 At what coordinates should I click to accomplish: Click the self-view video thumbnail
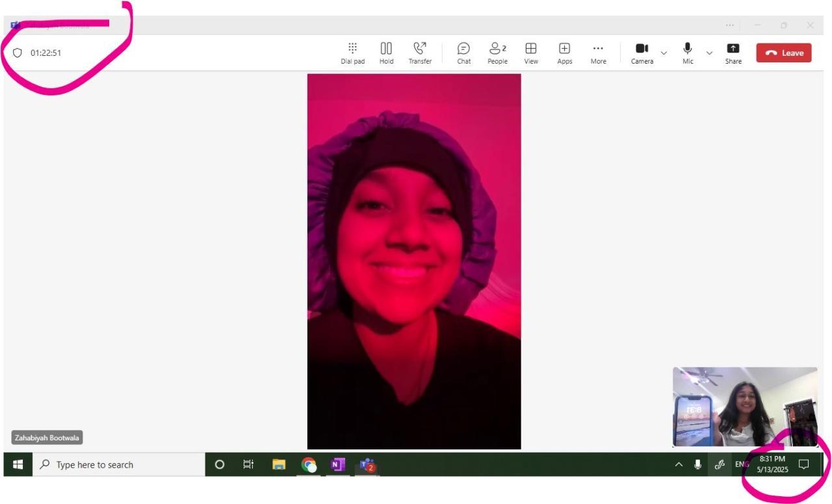click(745, 407)
